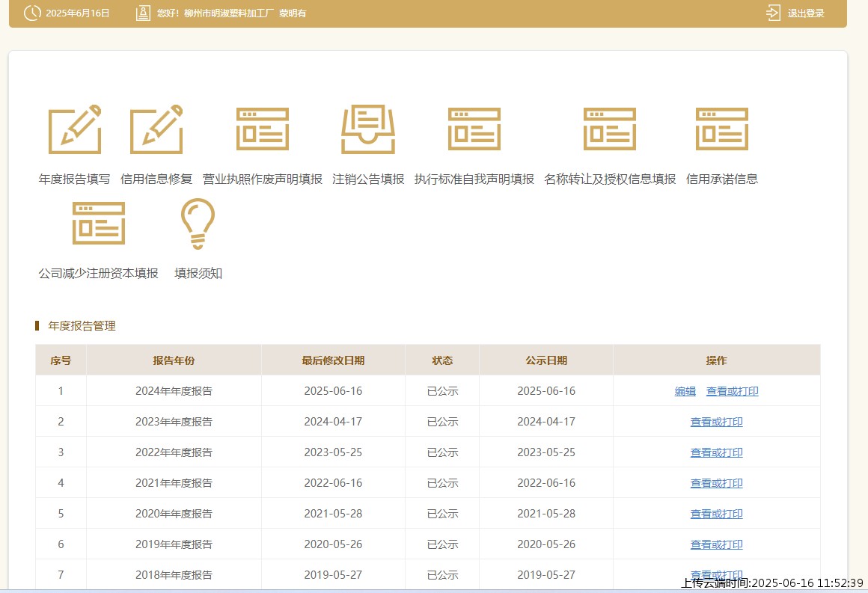The image size is (868, 593).
Task: Click 查看或打印 for the 2019 report
Action: pyautogui.click(x=716, y=545)
